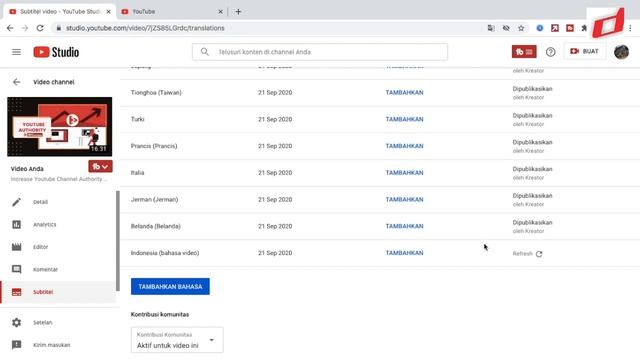This screenshot has height=360, width=640.
Task: Click Kirim masukan feedback icon
Action: (16, 345)
